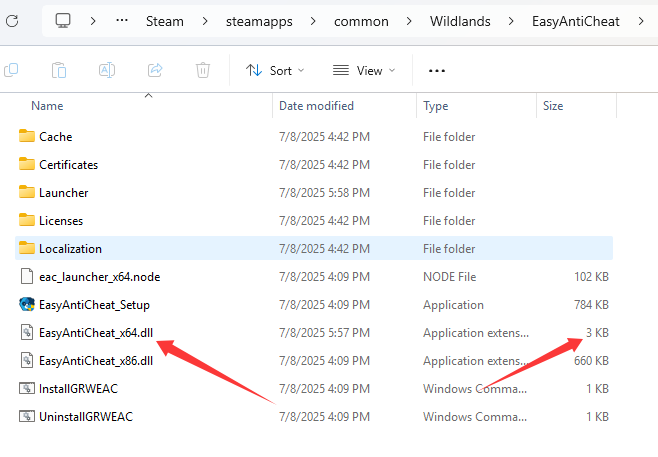This screenshot has width=658, height=457.
Task: Expand the chevron after Steam
Action: tap(205, 21)
